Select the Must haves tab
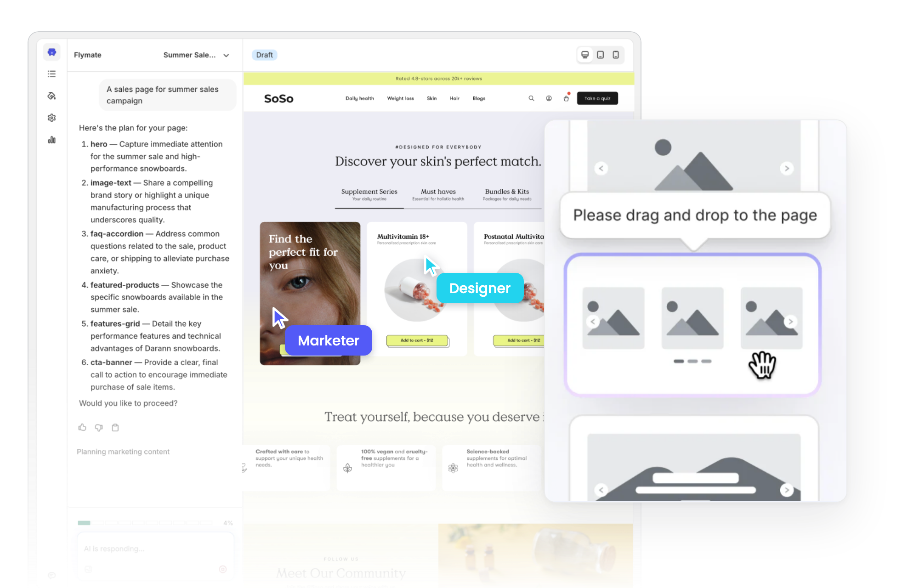The width and height of the screenshot is (919, 588). [x=438, y=195]
